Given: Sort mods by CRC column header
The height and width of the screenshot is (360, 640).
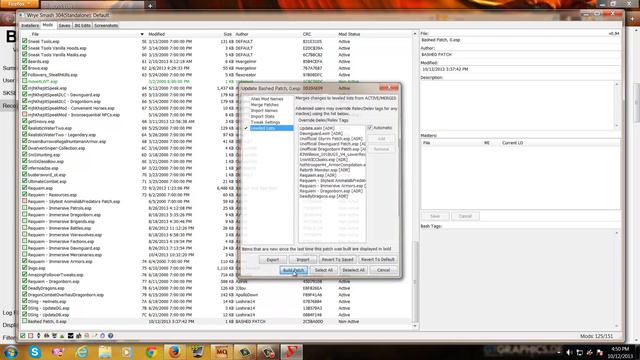Looking at the screenshot, I should 307,34.
